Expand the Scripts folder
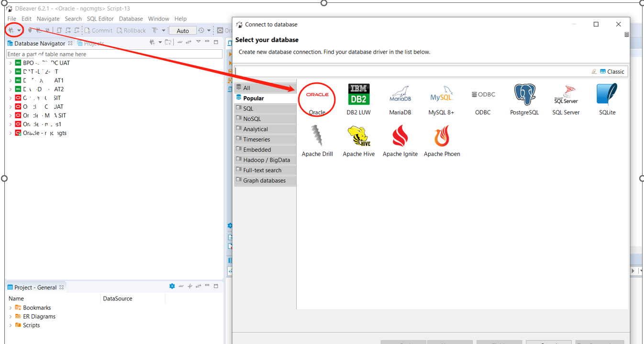The height and width of the screenshot is (344, 644). pos(11,325)
